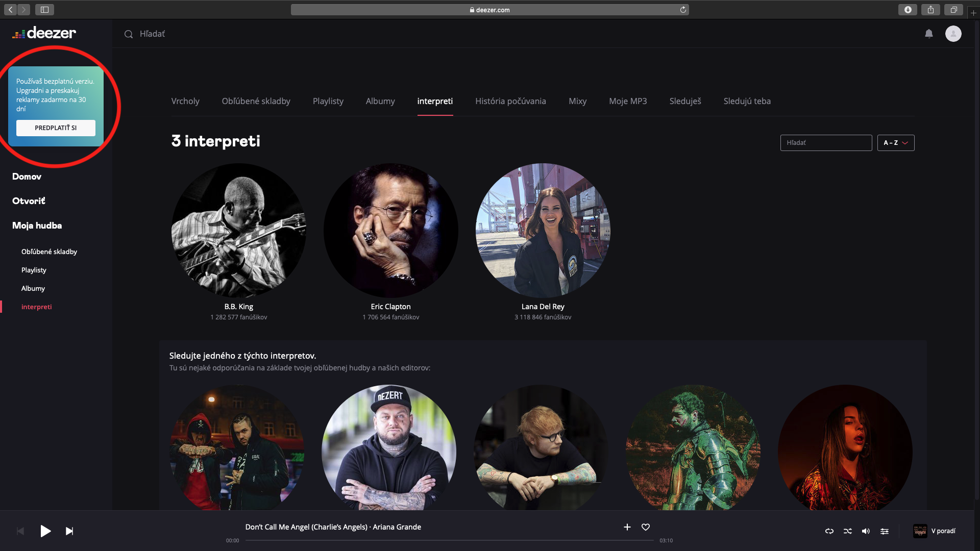
Task: Open recommended red-haired artist with glasses
Action: tap(541, 448)
